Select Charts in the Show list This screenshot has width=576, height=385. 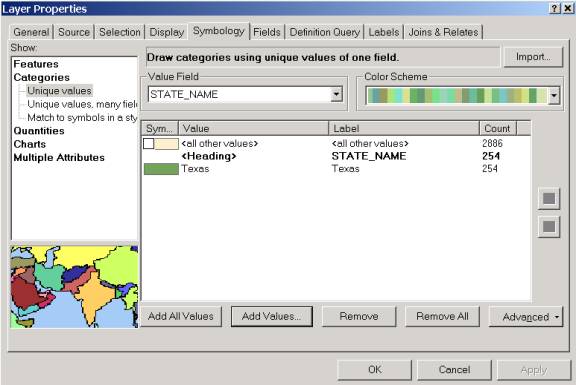coord(30,144)
